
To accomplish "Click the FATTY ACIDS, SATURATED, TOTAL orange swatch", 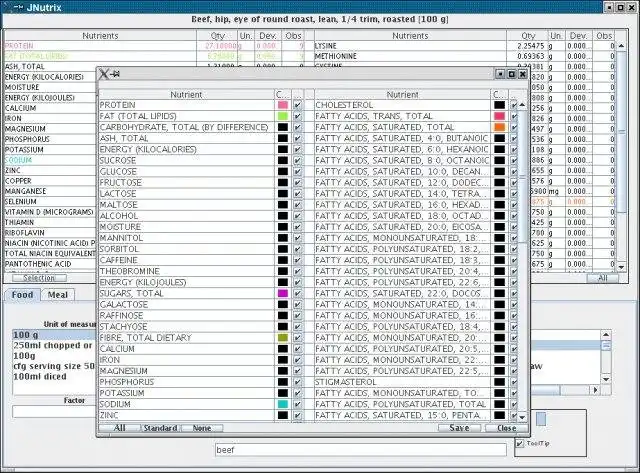I will click(499, 127).
